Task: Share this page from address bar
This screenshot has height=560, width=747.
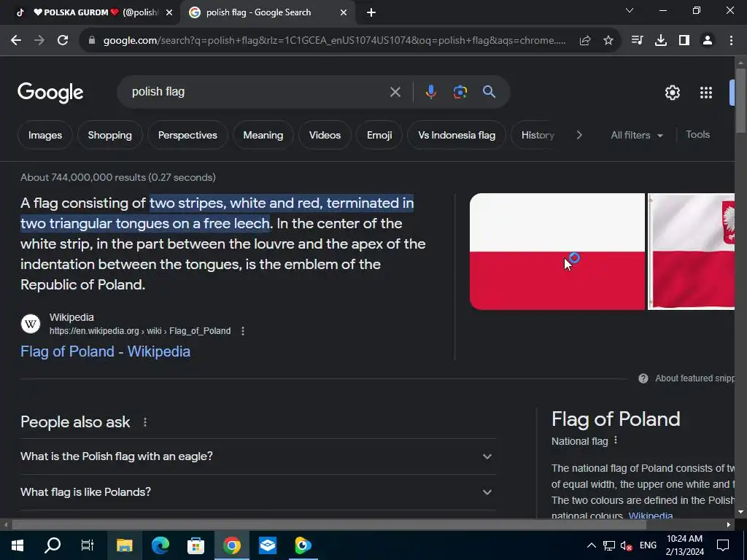Action: point(585,41)
